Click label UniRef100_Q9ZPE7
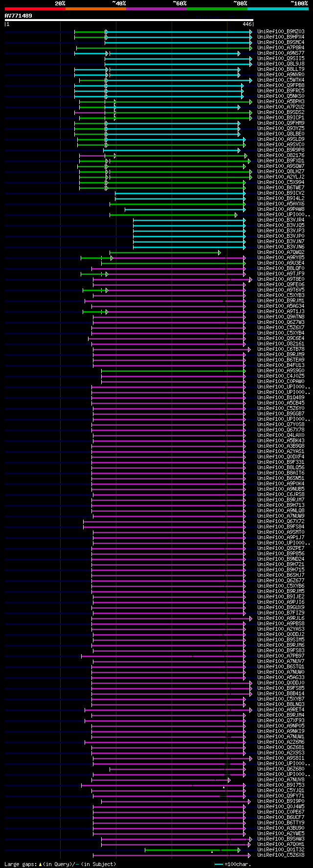Image resolution: width=313 pixels, height=868 pixels. point(281,548)
